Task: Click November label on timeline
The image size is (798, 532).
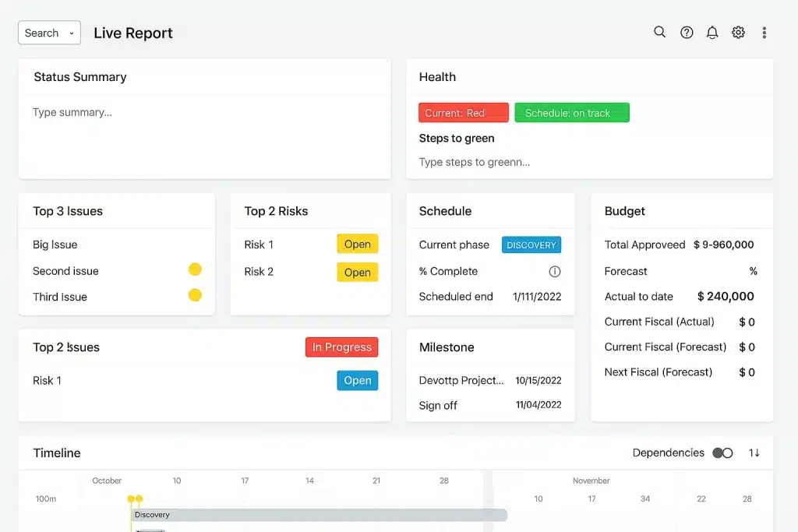Action: 591,481
